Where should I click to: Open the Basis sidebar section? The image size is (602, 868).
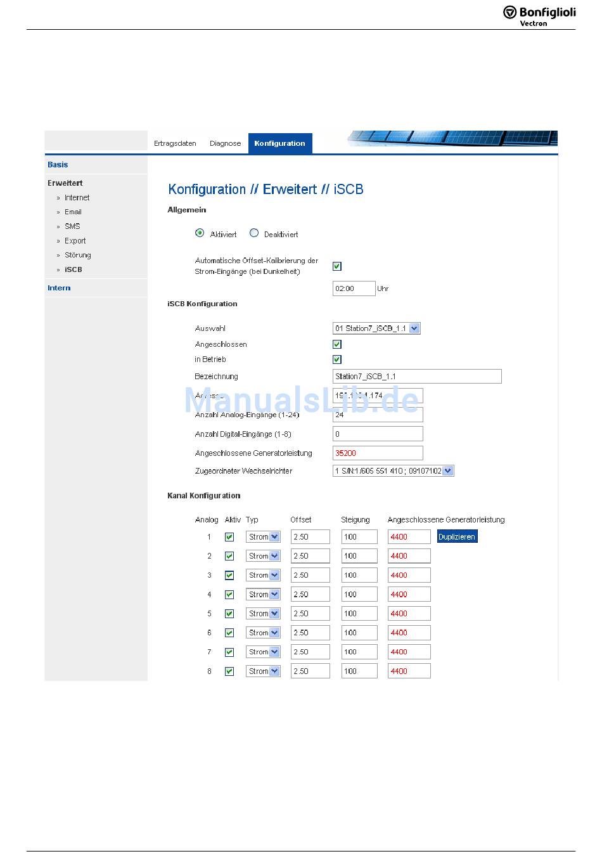click(58, 164)
